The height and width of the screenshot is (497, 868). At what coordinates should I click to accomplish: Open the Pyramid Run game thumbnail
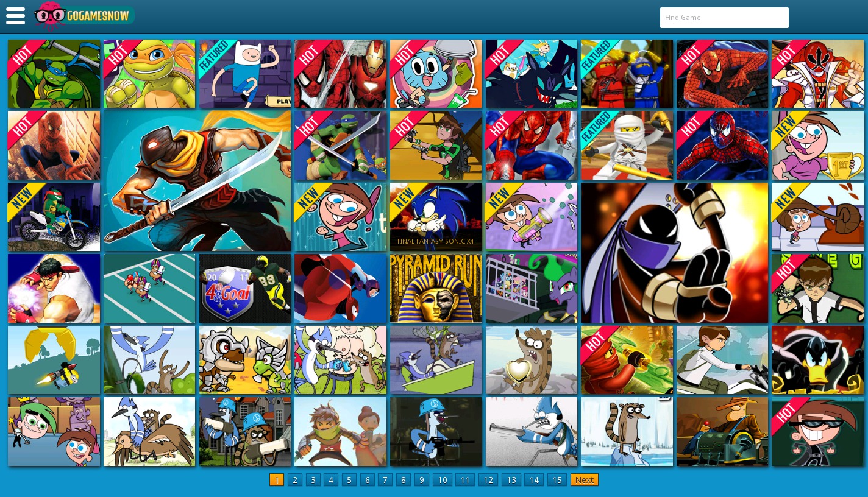click(x=435, y=289)
